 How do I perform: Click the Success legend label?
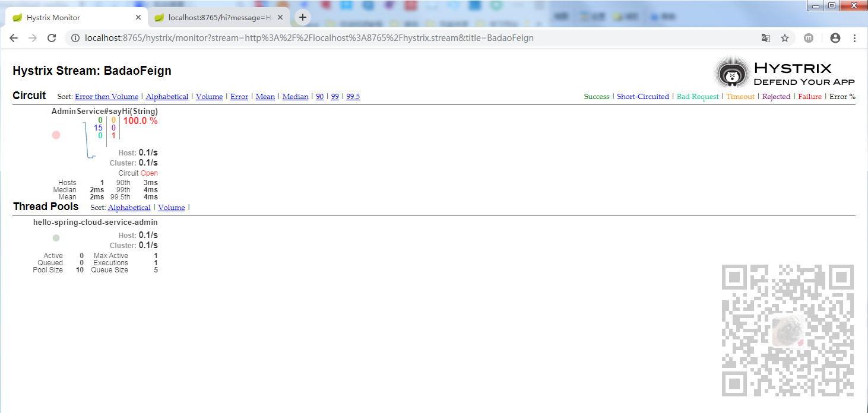[597, 97]
